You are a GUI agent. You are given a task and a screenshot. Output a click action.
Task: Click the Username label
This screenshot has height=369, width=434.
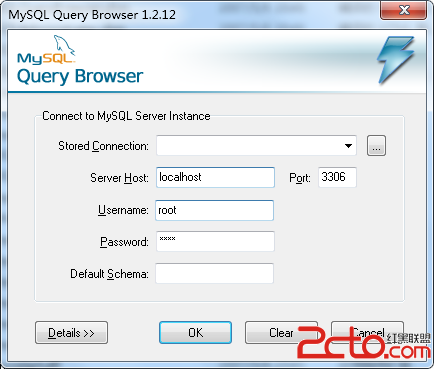pyautogui.click(x=123, y=210)
